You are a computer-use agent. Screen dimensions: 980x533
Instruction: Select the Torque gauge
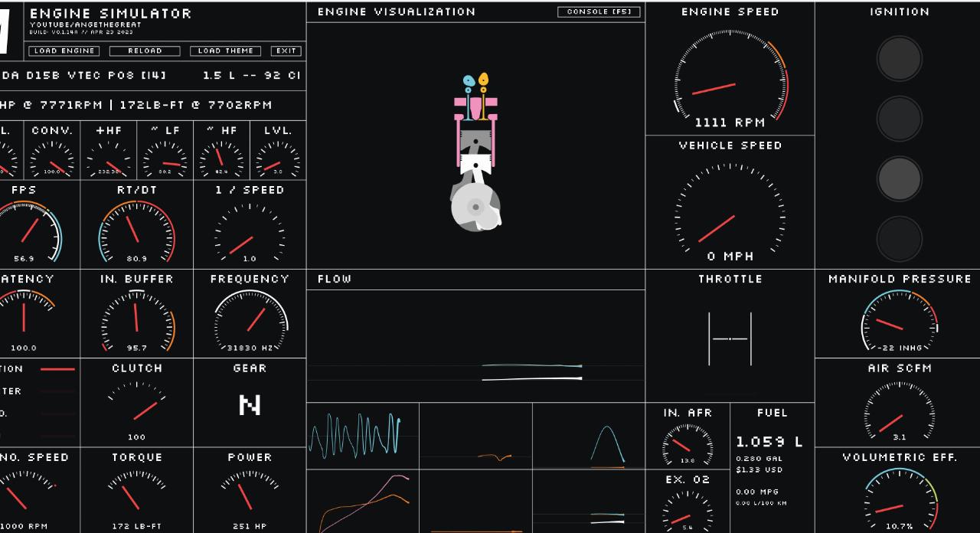click(x=137, y=495)
